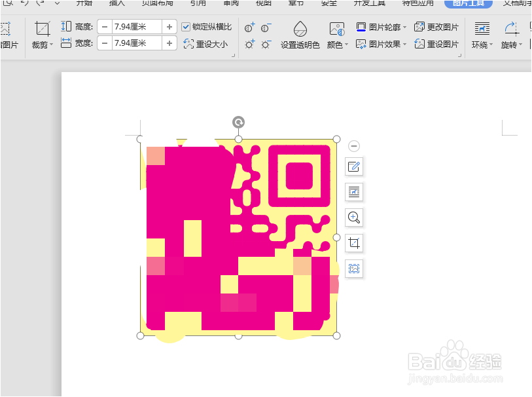Click 更改图片 to change picture
Image resolution: width=532 pixels, height=397 pixels.
[436, 27]
